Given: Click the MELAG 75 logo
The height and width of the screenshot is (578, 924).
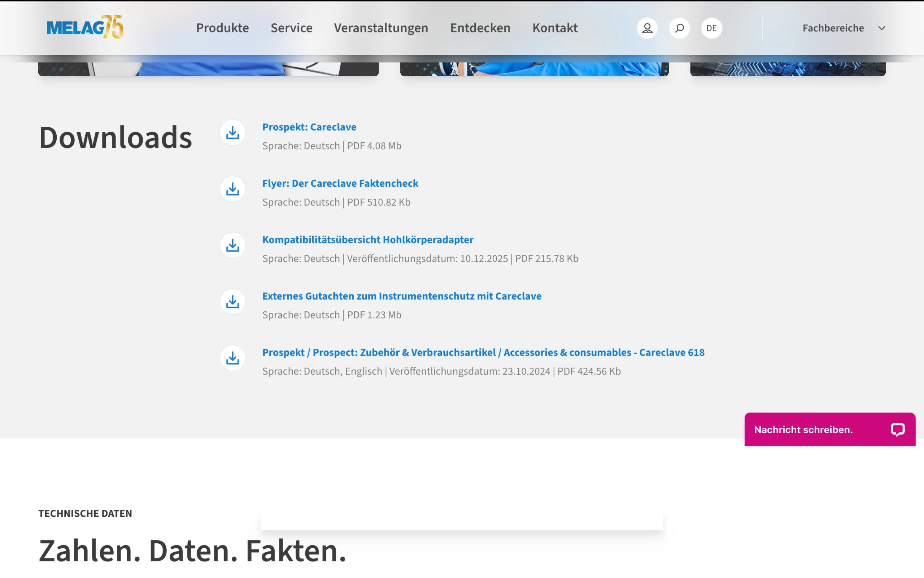Looking at the screenshot, I should click(x=85, y=27).
